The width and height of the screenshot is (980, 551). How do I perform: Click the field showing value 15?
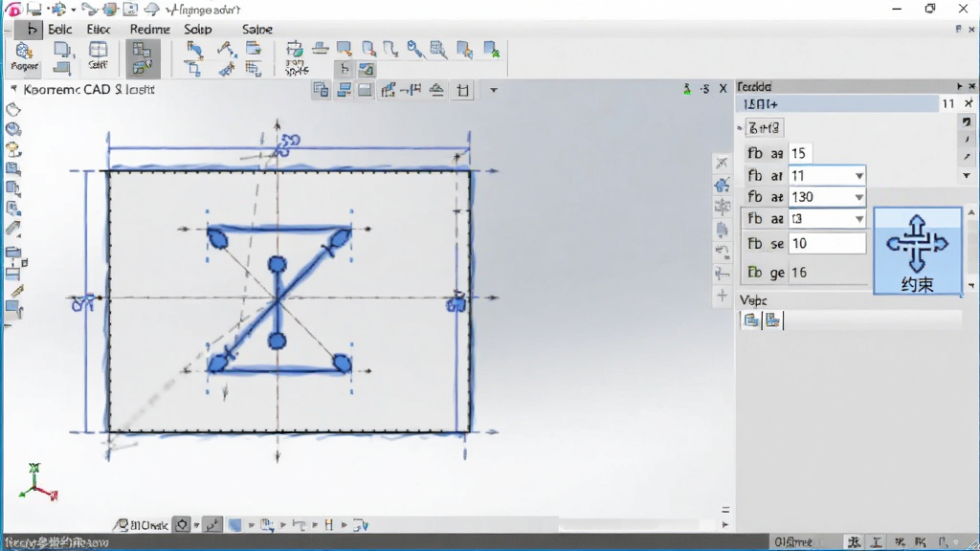point(799,154)
